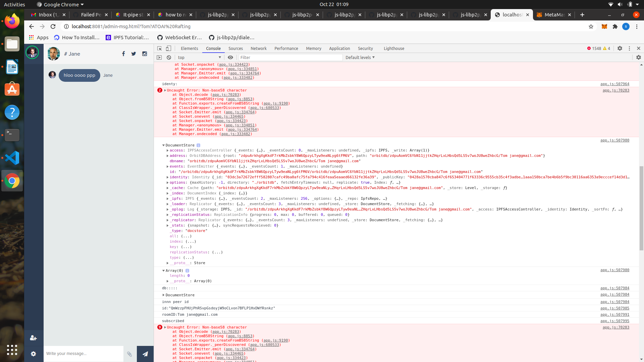Open Chrome profile avatar
This screenshot has height=362, width=644.
[626, 26]
